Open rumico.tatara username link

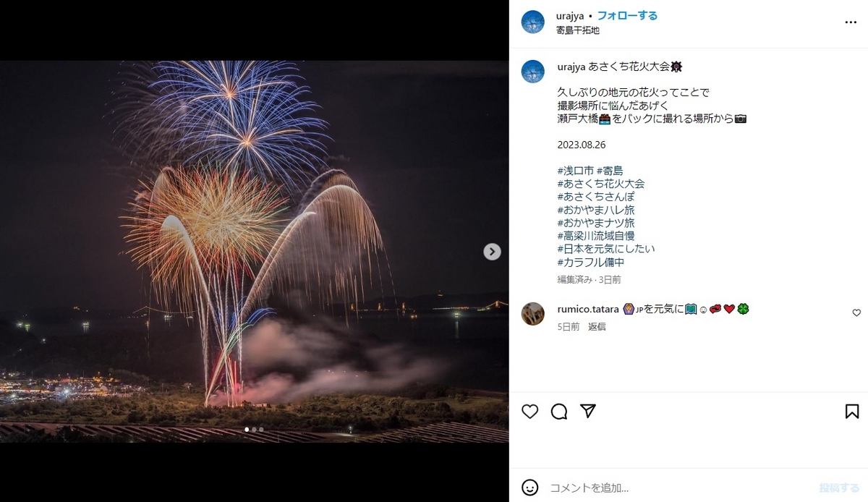pyautogui.click(x=588, y=309)
